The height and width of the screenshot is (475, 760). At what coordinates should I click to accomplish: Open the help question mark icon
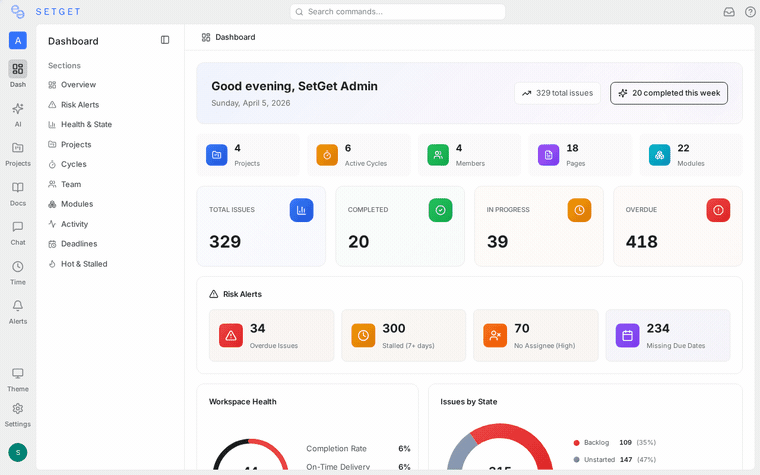(x=750, y=12)
